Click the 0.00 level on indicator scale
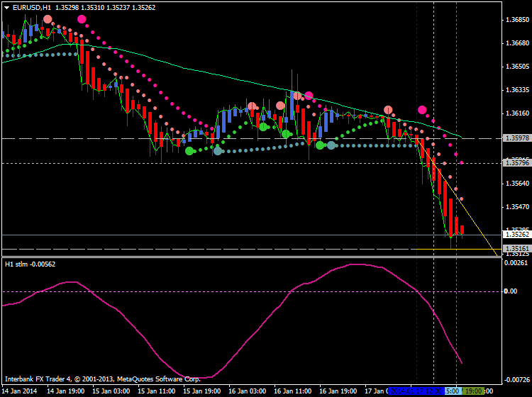 (510, 291)
